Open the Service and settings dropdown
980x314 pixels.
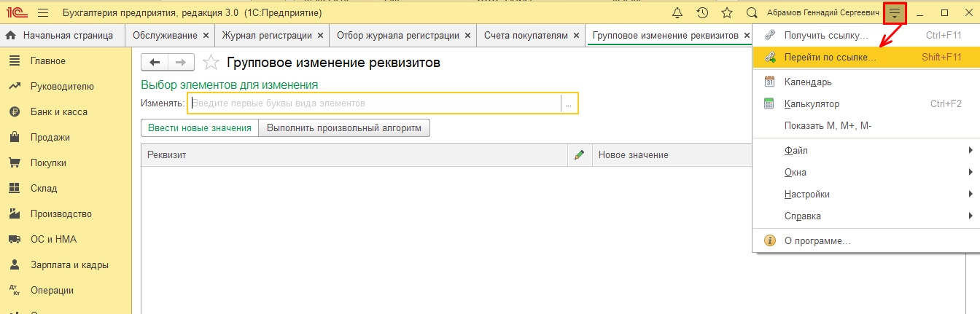[895, 13]
